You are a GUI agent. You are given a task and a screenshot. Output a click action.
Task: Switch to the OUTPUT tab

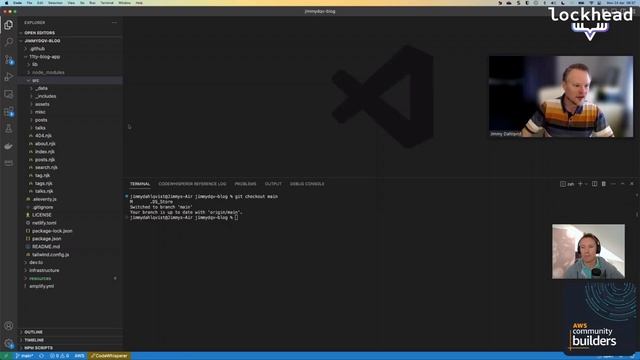click(x=273, y=184)
